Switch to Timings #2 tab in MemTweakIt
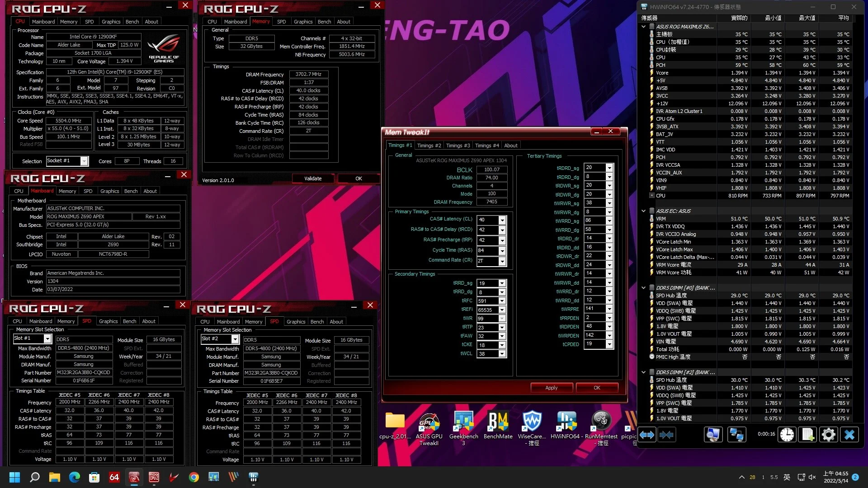Viewport: 868px width, 488px height. 429,145
